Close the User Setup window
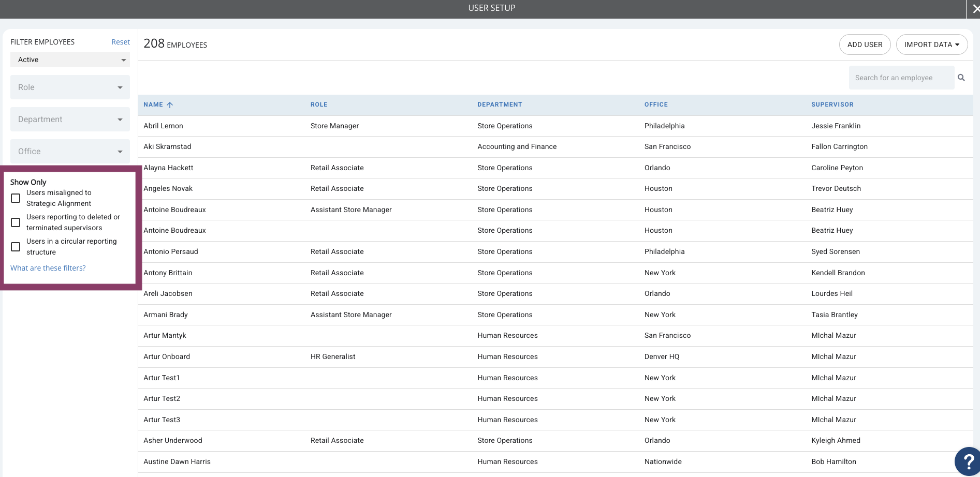 point(973,9)
